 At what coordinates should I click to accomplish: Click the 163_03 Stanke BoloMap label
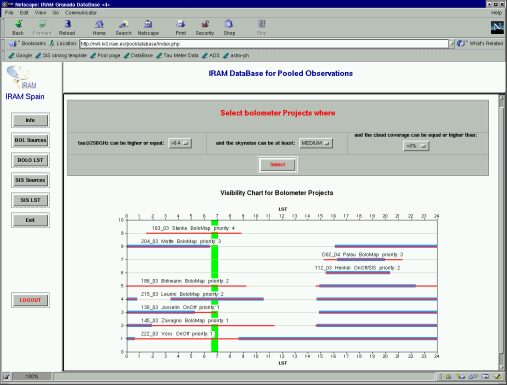pos(193,228)
